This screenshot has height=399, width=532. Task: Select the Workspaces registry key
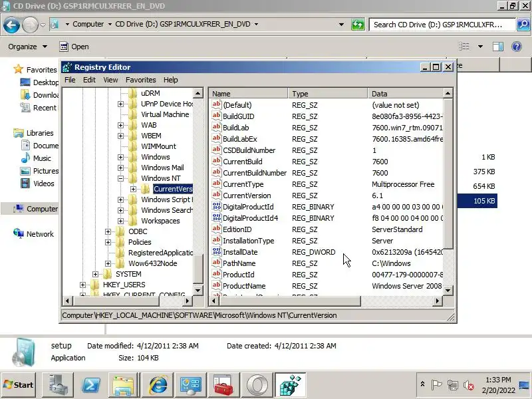160,221
